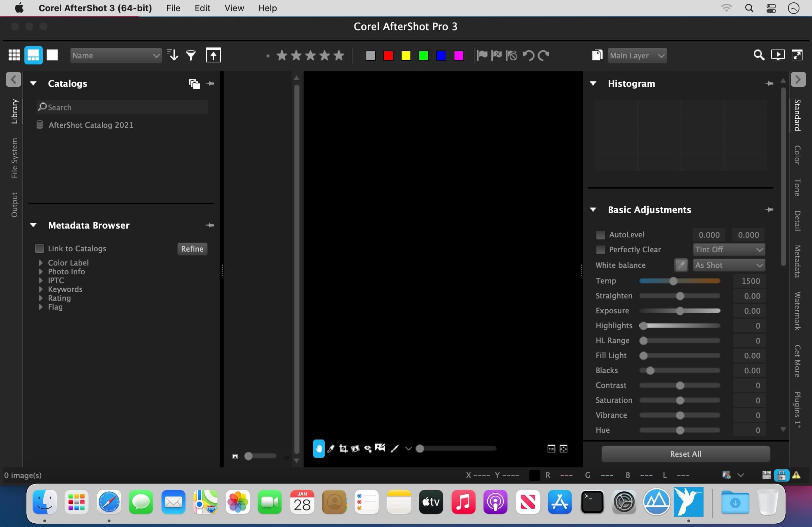Select the white balance eyedropper tool below preview
Viewport: 812px width, 527px height.
tap(331, 449)
